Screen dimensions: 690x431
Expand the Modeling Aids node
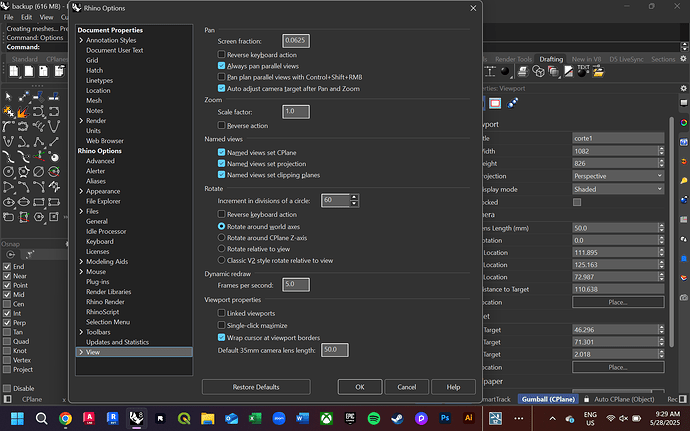click(81, 262)
